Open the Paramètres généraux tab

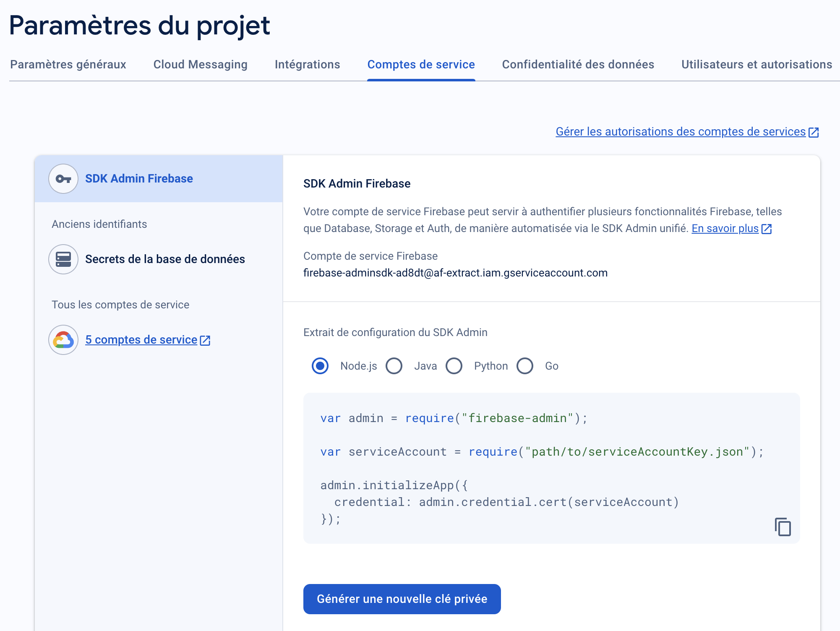[x=68, y=65]
